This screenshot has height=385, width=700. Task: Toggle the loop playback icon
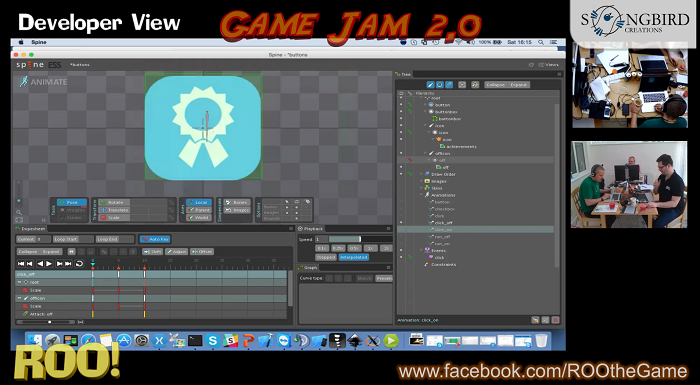click(79, 264)
